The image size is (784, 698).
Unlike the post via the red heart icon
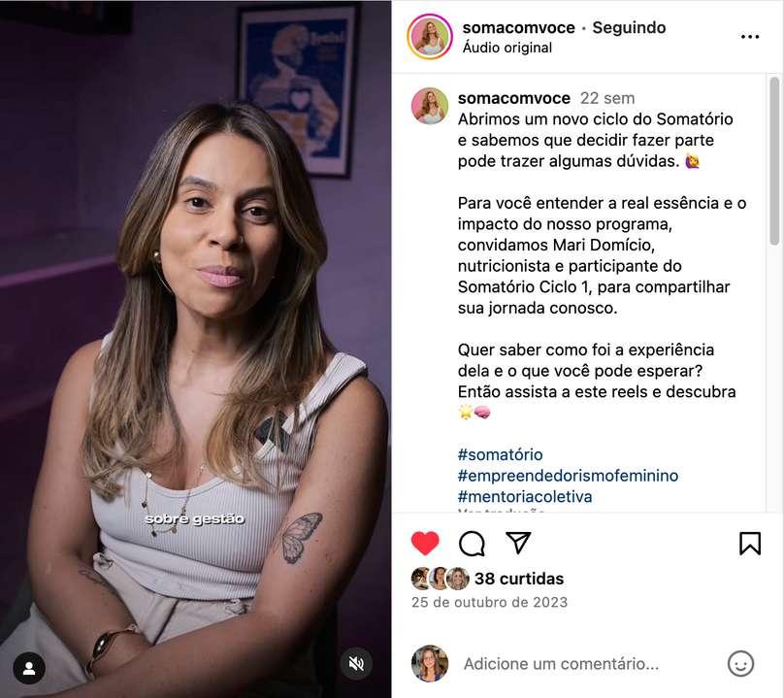pos(425,544)
